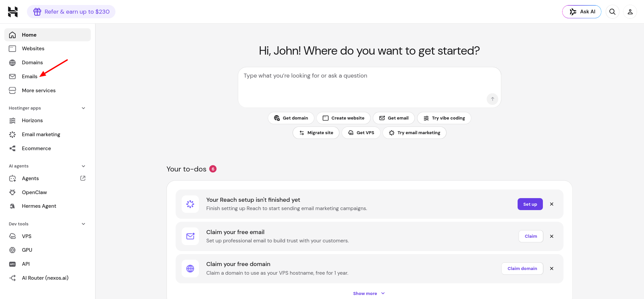
Task: Open the Home menu item
Action: tap(48, 35)
